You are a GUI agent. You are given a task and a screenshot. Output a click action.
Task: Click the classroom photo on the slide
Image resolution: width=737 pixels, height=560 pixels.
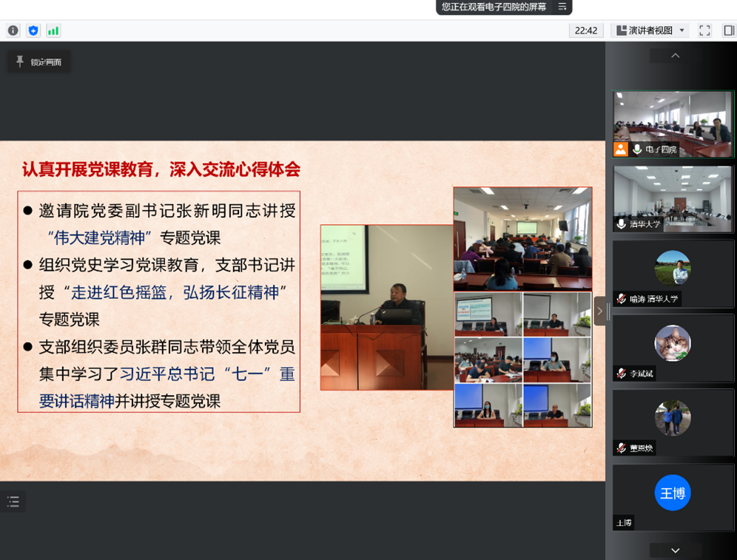[x=522, y=239]
